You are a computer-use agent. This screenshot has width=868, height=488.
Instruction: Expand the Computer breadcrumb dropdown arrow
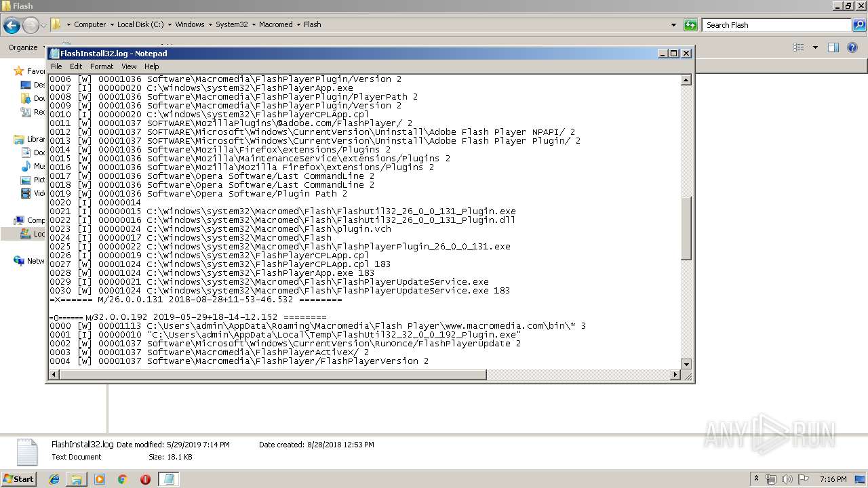(112, 24)
